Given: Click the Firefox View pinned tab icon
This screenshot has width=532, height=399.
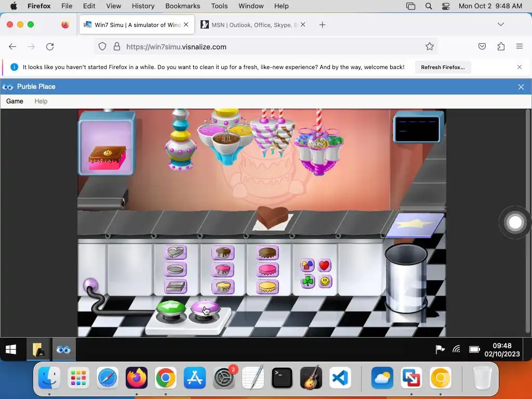Looking at the screenshot, I should [65, 24].
